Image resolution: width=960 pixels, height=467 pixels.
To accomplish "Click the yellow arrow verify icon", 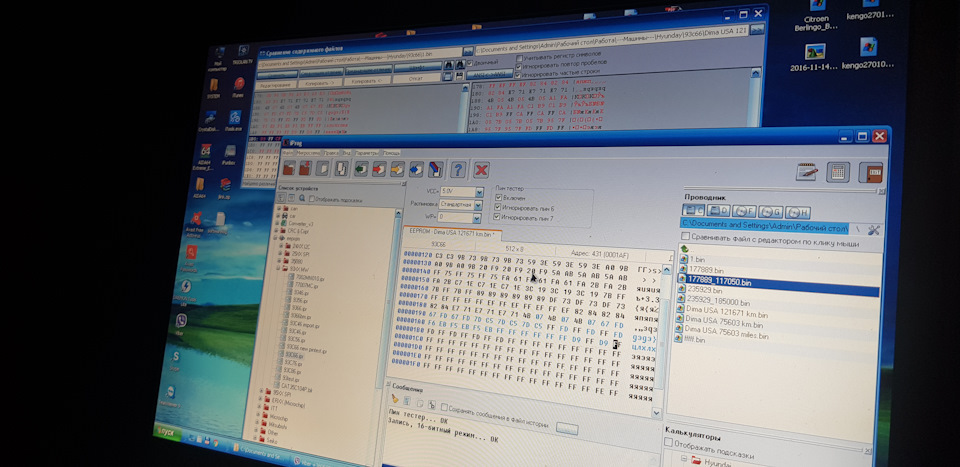I will [x=397, y=168].
